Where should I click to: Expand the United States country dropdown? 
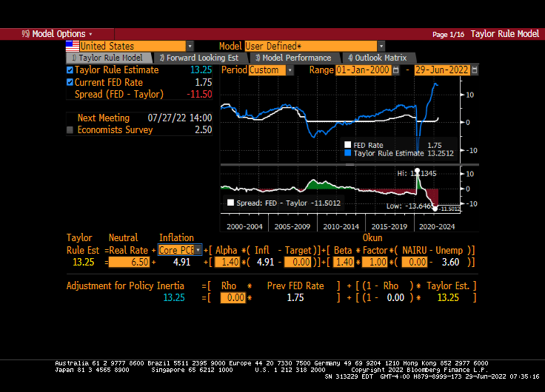(190, 46)
